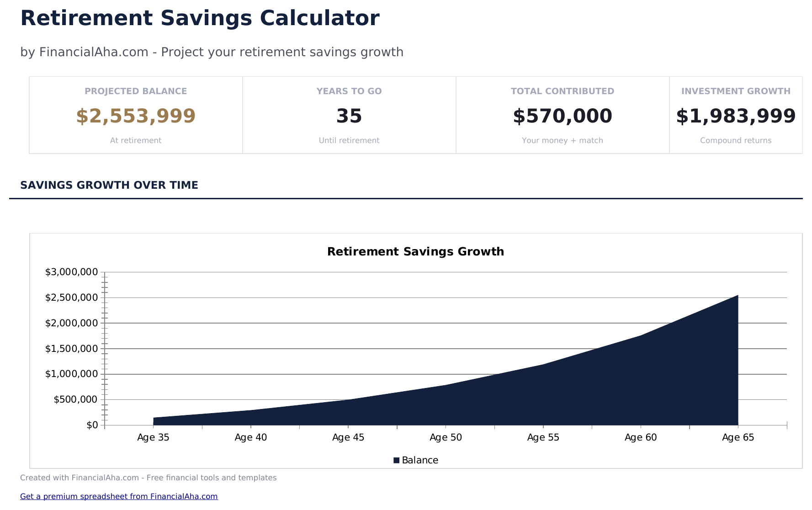This screenshot has height=510, width=812.
Task: Click the Balance legend color swatch
Action: 396,460
